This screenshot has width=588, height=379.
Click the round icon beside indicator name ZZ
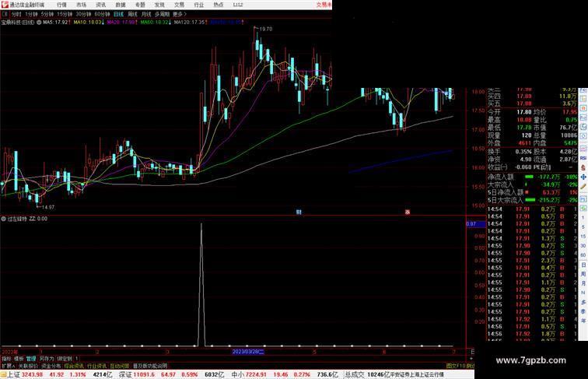click(3, 219)
